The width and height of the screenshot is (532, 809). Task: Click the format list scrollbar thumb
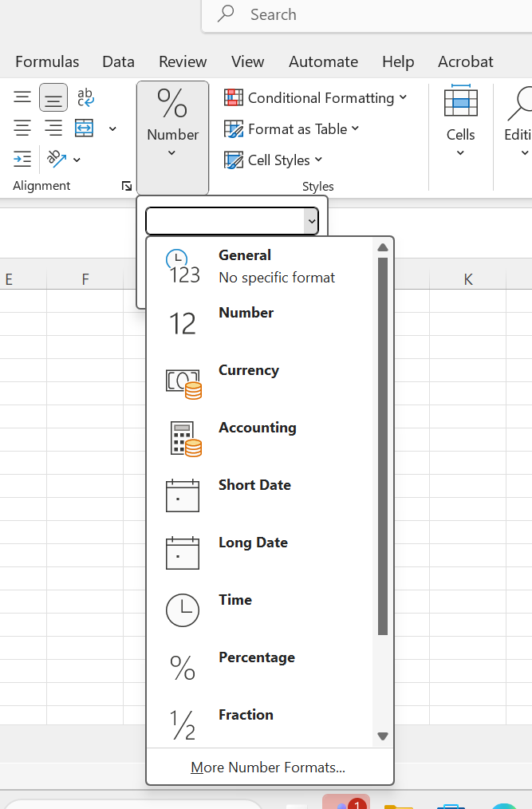[382, 446]
